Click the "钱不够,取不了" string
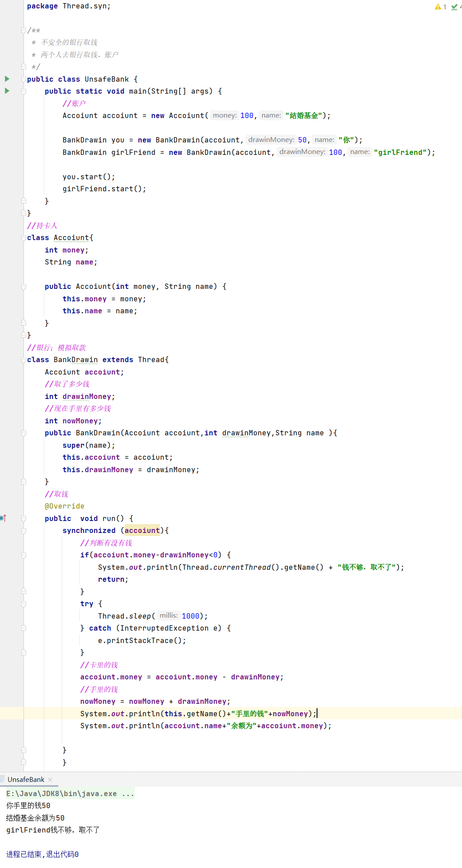Viewport: 462px width, 868px height. point(367,567)
